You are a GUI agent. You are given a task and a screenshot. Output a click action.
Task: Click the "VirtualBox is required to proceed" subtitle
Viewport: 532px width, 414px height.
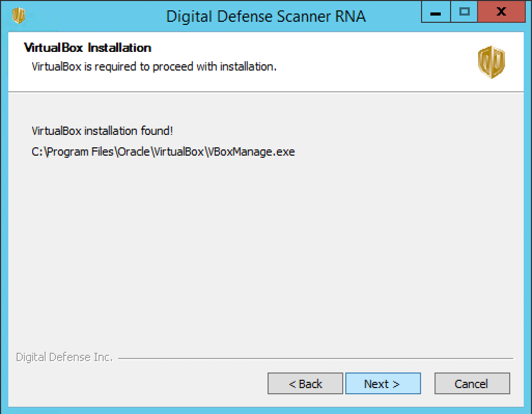[x=154, y=66]
